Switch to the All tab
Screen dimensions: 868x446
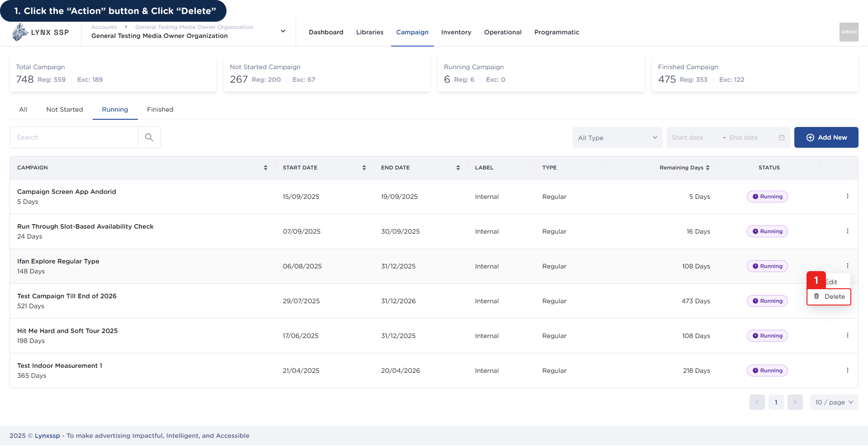tap(23, 109)
